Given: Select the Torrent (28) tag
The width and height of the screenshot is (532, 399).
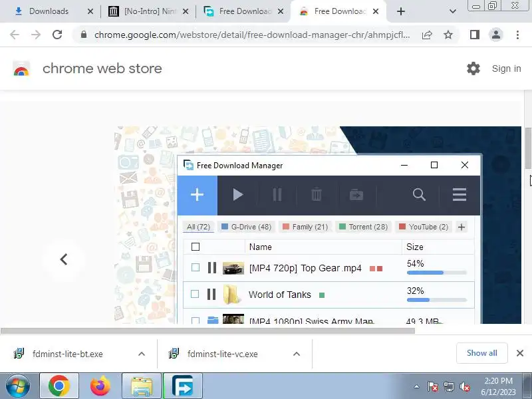Looking at the screenshot, I should tap(363, 227).
